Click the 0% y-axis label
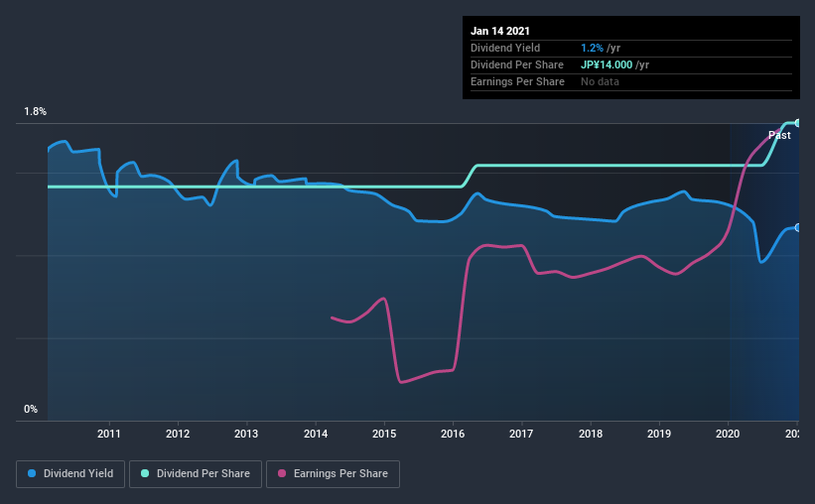This screenshot has height=504, width=815. pos(31,410)
